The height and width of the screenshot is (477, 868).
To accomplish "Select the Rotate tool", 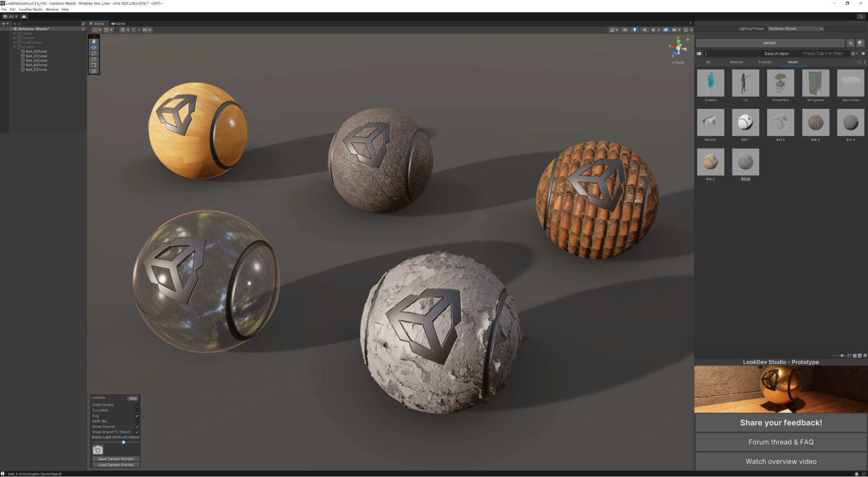I will tap(94, 53).
